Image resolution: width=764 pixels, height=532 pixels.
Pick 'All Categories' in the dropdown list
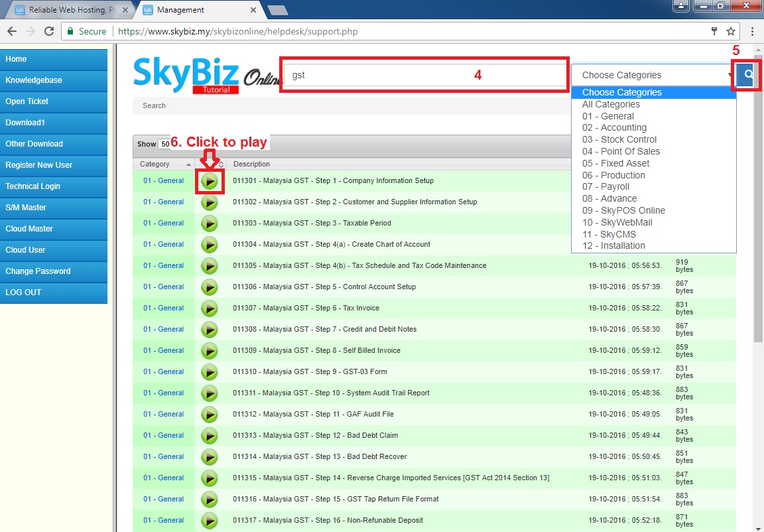(x=611, y=104)
